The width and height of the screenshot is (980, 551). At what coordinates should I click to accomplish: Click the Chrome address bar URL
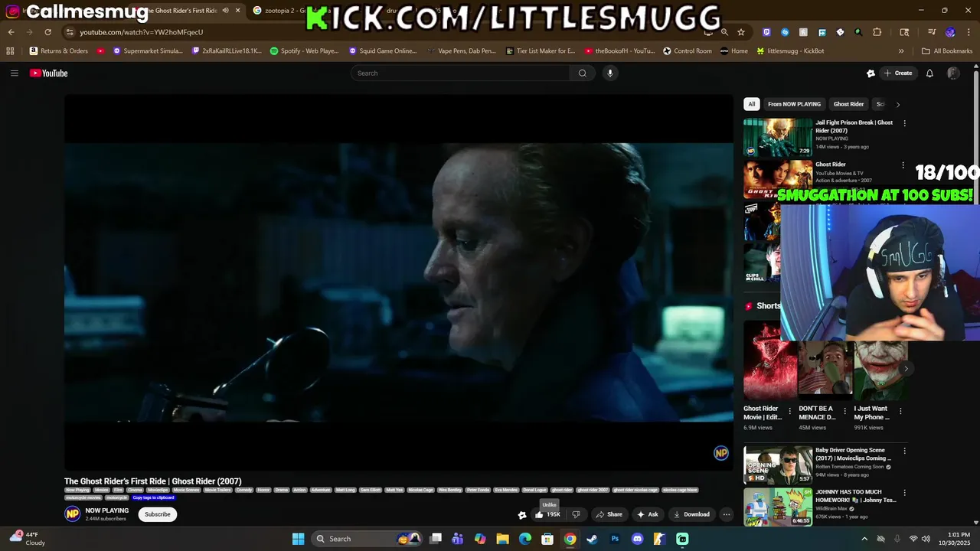pos(142,32)
